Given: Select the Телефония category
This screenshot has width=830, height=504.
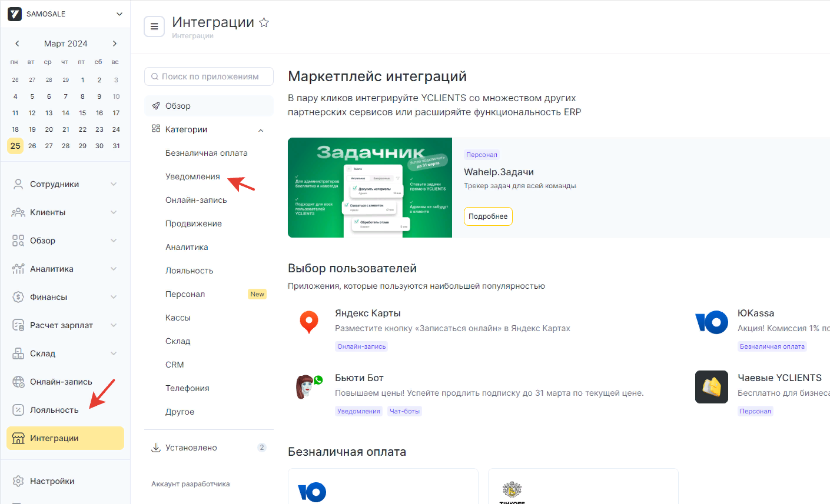Looking at the screenshot, I should coord(187,388).
